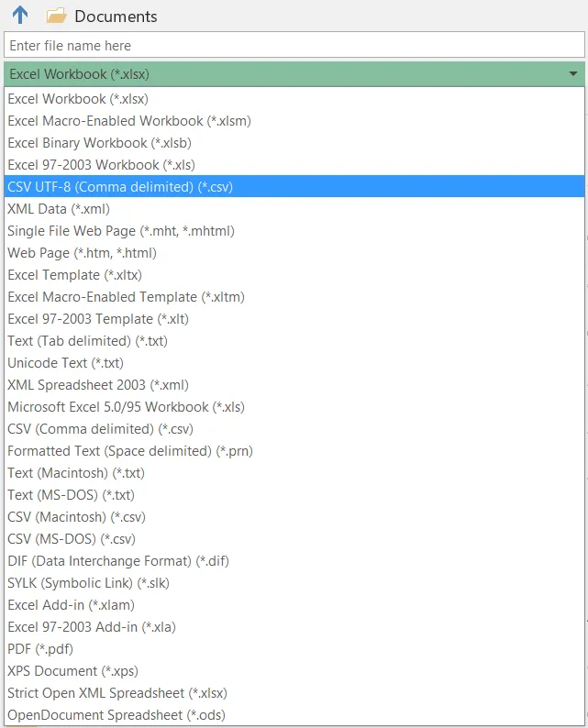Click the green Excel Workbook file type combo box
This screenshot has width=588, height=728.
pyautogui.click(x=294, y=74)
